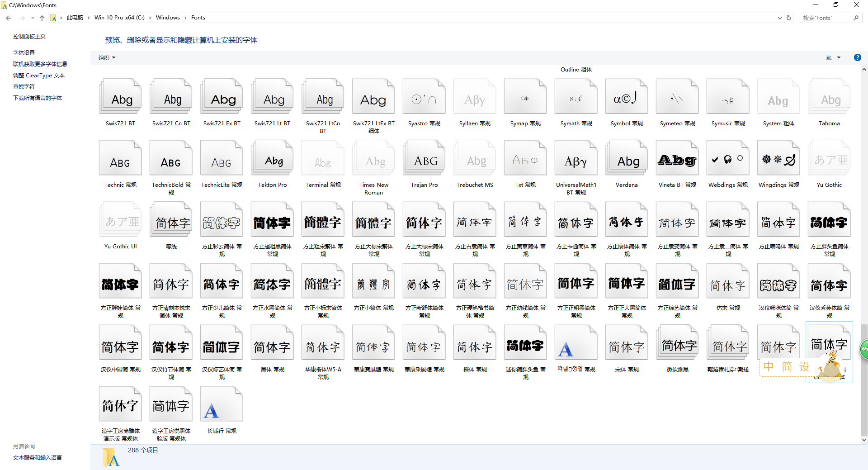Select the 造字工房尚雅体 font icon
Screen dimensions: 868x470
(x=120, y=404)
